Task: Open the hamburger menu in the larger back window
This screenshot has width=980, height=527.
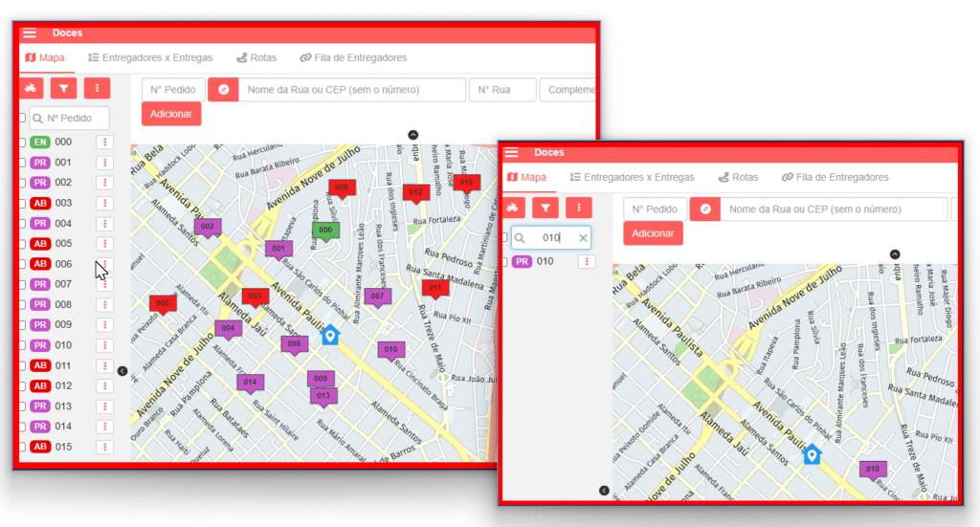Action: tap(30, 33)
